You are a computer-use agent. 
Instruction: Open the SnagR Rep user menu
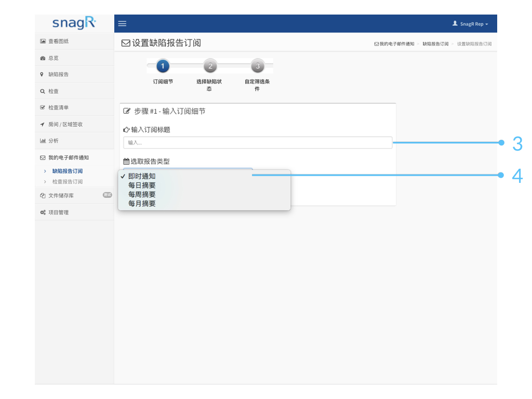470,24
